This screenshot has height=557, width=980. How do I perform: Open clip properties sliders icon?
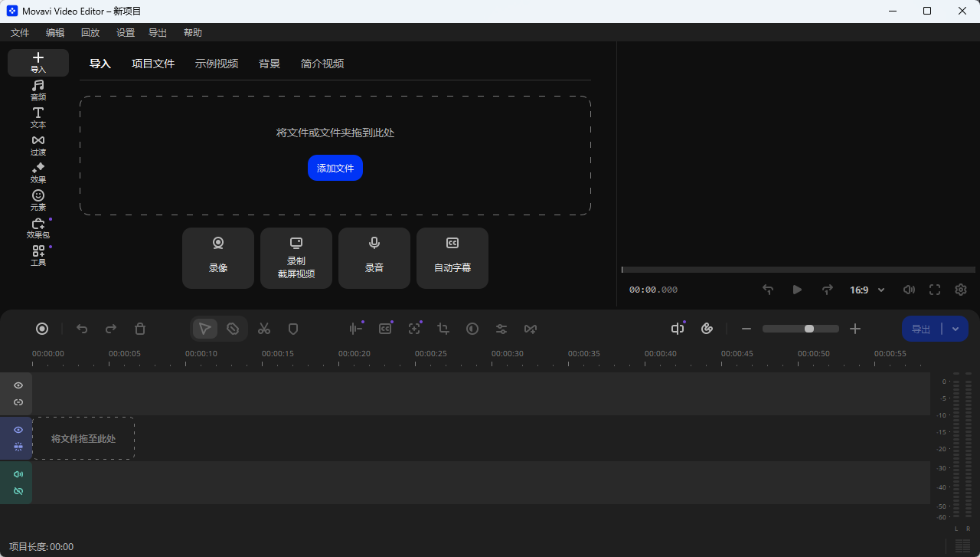[x=501, y=329]
